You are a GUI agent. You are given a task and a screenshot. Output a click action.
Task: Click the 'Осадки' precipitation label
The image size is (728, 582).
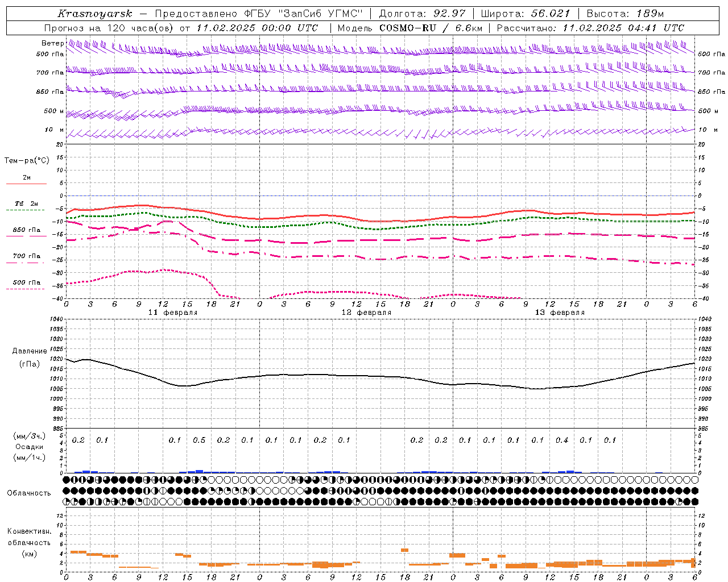tap(30, 447)
